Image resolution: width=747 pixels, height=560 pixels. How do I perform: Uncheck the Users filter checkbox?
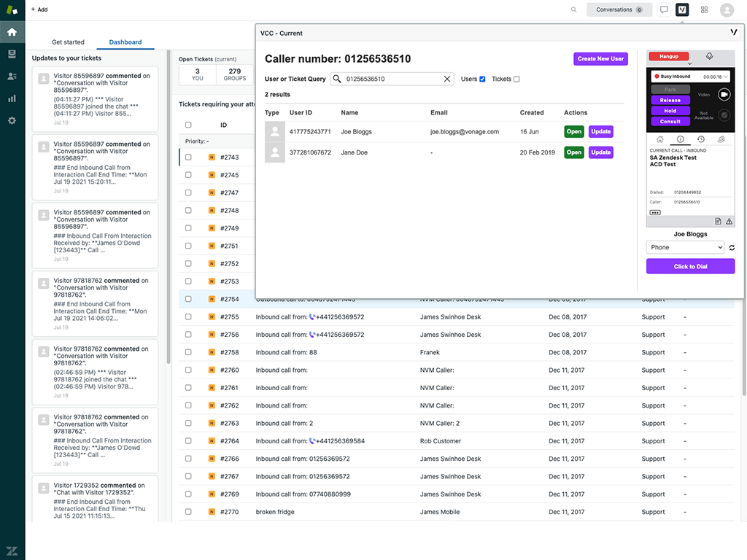(x=482, y=79)
